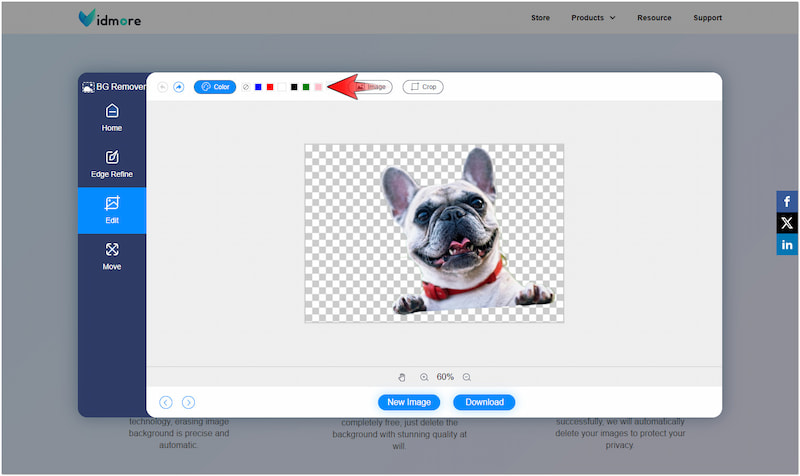
Task: Open the Support menu item
Action: coord(707,18)
